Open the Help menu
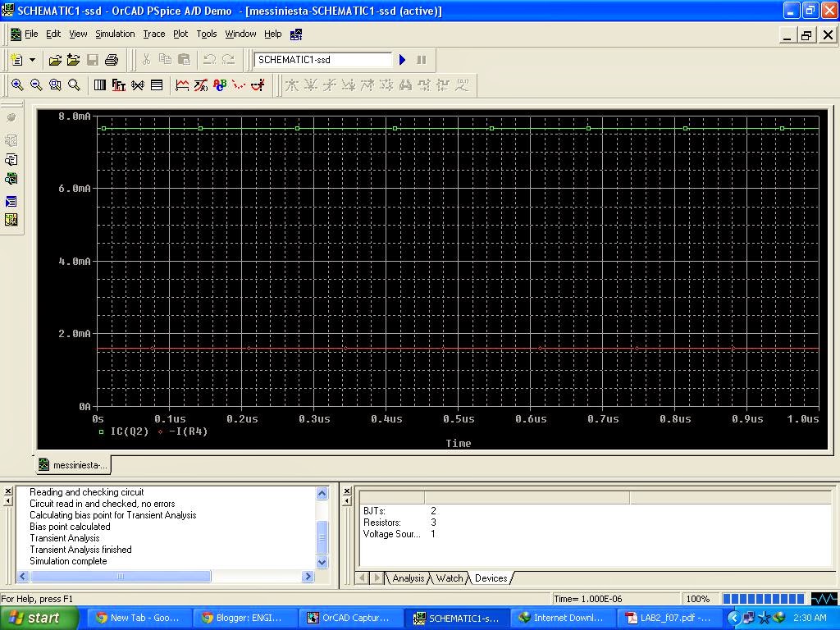The height and width of the screenshot is (630, 840). pos(272,34)
